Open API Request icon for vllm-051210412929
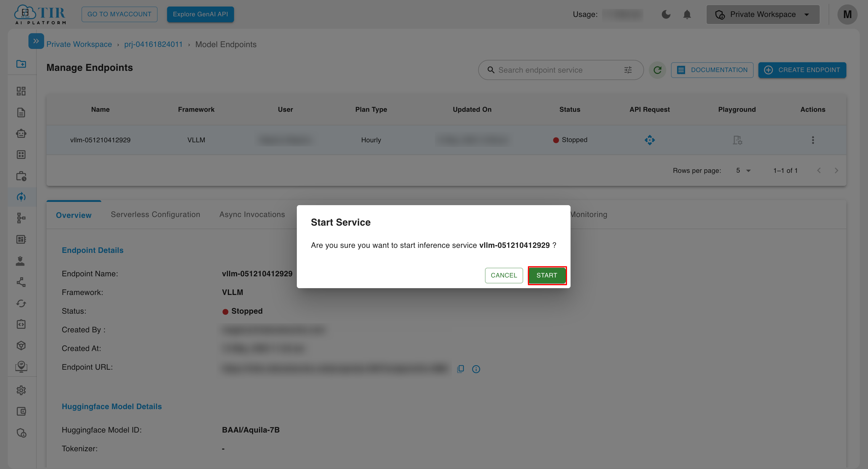The width and height of the screenshot is (868, 469). pos(650,140)
